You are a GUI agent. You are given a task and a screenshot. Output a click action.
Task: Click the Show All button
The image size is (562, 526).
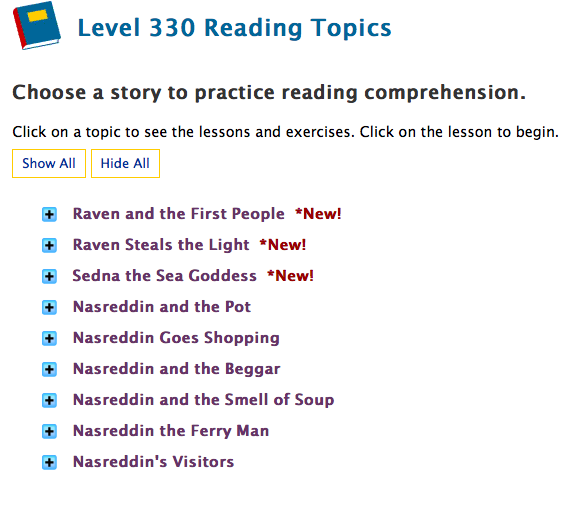coord(49,163)
